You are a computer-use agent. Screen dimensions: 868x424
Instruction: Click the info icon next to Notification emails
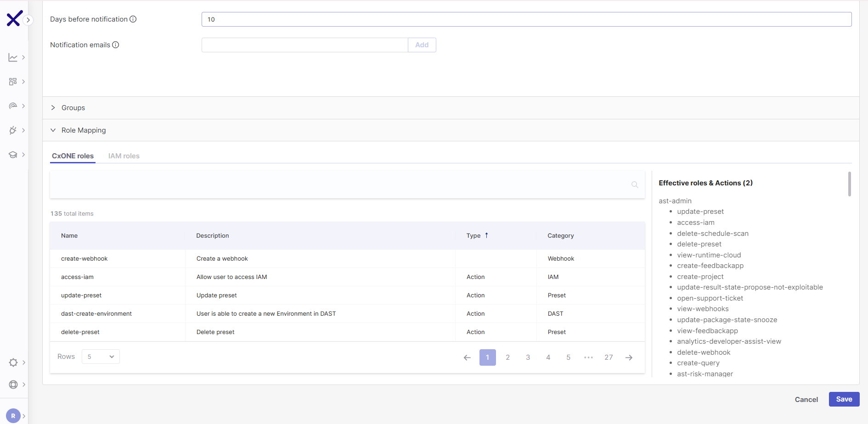tap(116, 45)
